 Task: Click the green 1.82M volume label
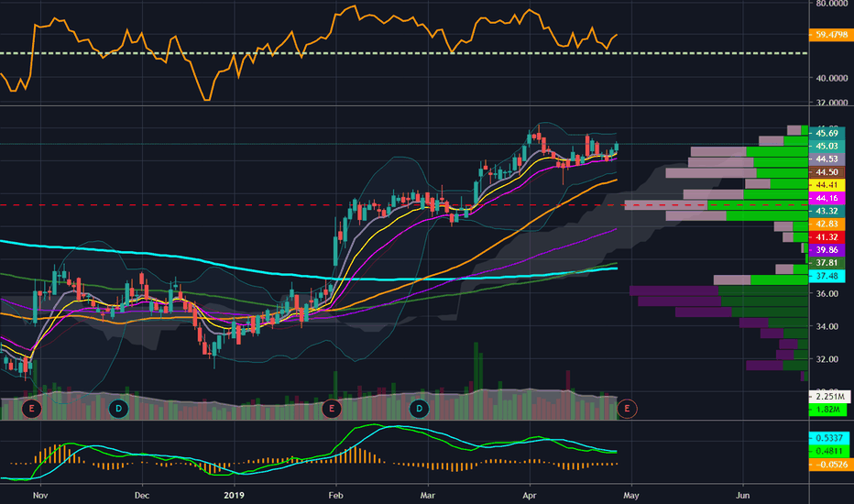pyautogui.click(x=828, y=410)
